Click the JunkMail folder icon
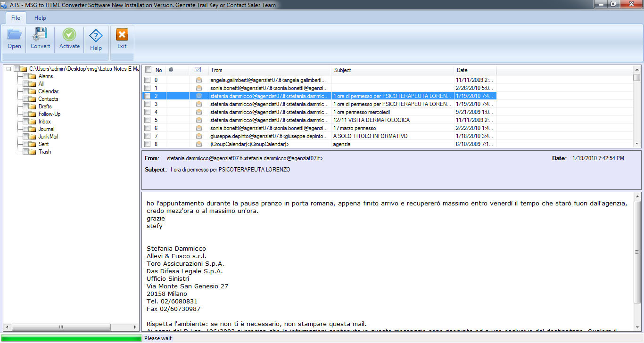Screen dimensions: 644x343 pos(32,137)
